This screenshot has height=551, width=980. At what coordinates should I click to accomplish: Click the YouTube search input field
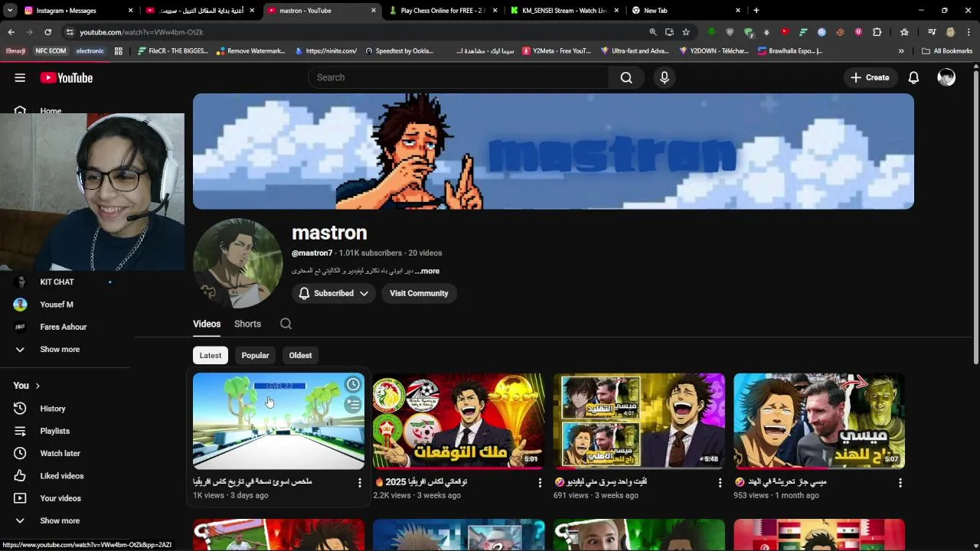pos(458,77)
